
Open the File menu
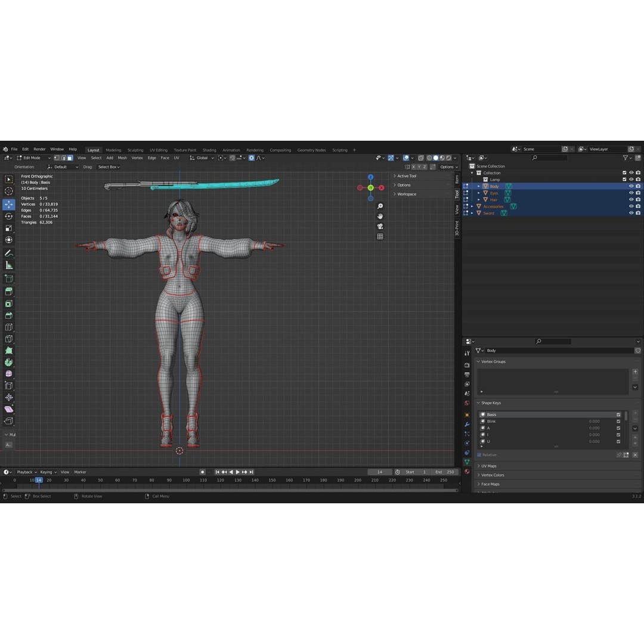coord(14,149)
